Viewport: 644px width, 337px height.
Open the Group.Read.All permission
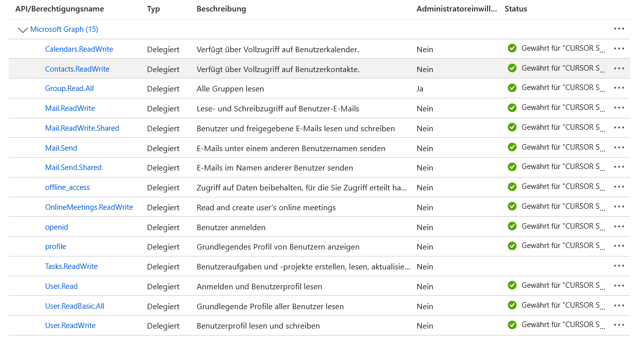click(69, 88)
